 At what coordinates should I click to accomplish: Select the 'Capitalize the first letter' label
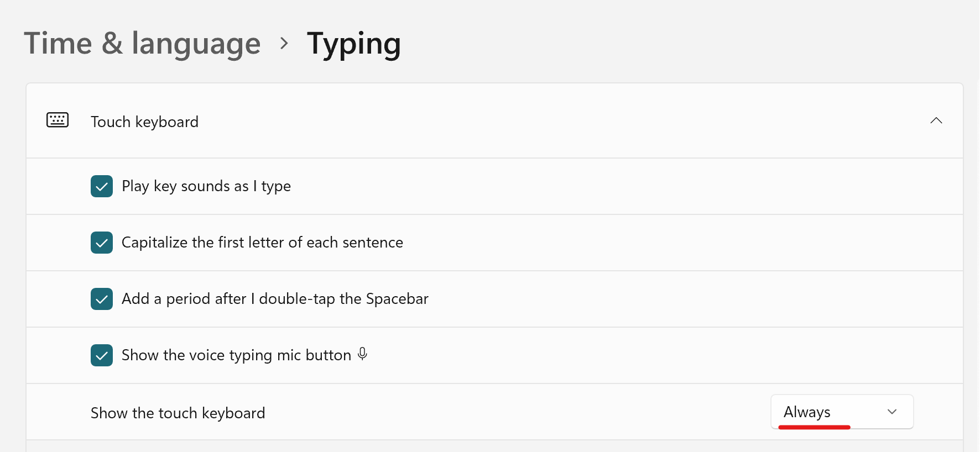(262, 243)
